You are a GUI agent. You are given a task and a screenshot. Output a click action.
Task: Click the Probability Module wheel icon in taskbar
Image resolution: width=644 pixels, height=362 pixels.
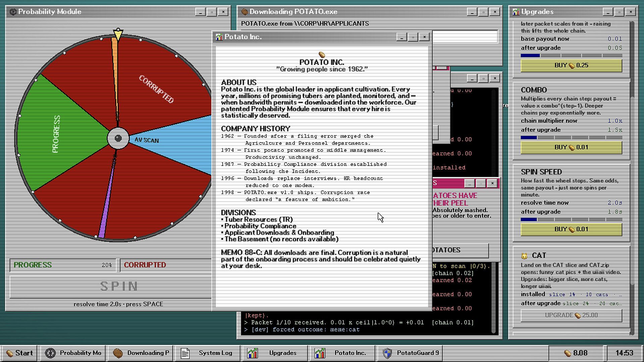50,353
